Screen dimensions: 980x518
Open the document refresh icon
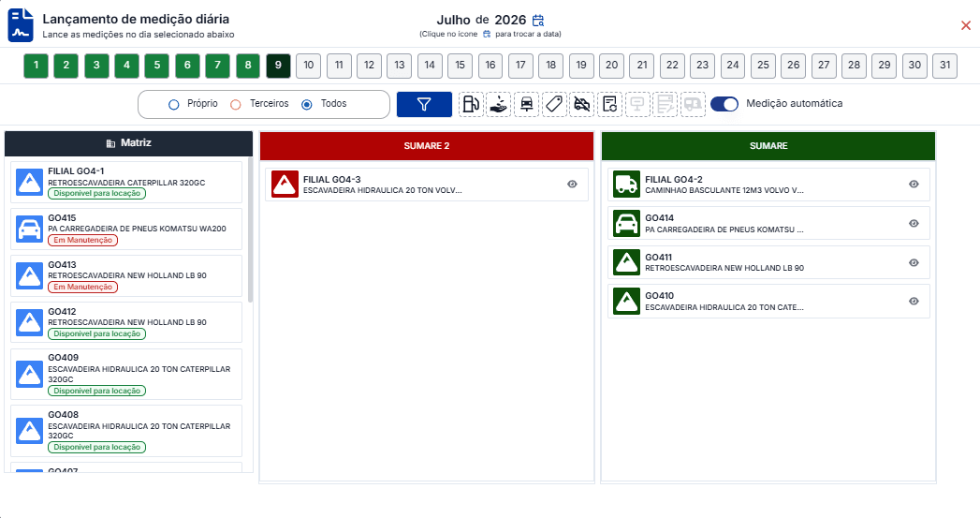click(609, 105)
